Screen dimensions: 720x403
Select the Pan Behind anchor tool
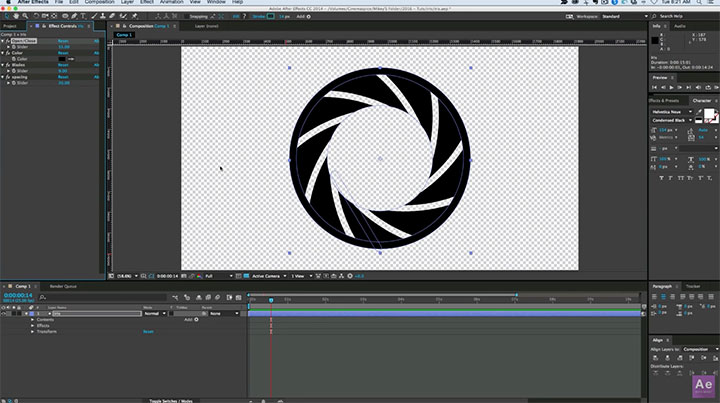pyautogui.click(x=54, y=16)
